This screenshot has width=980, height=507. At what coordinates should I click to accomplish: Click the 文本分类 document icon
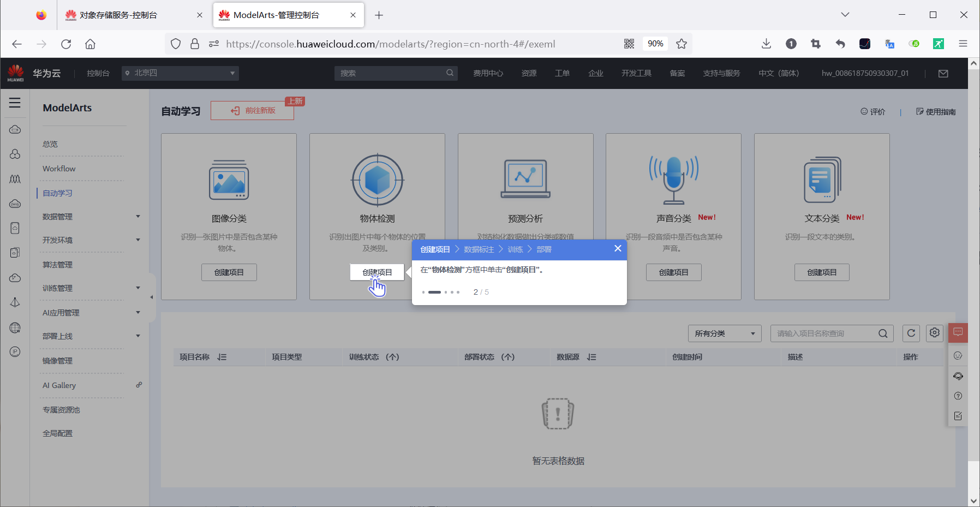(822, 180)
